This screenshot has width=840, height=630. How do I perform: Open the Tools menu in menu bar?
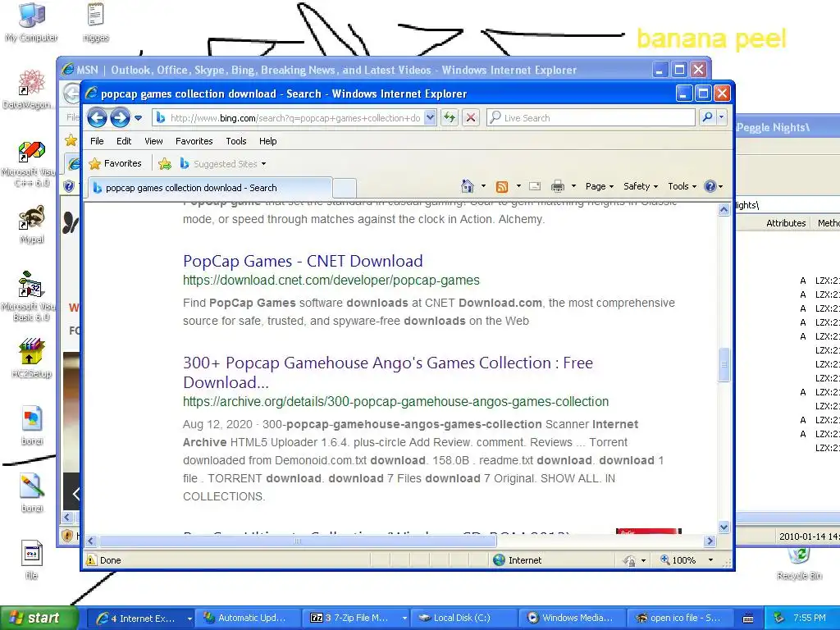tap(235, 141)
